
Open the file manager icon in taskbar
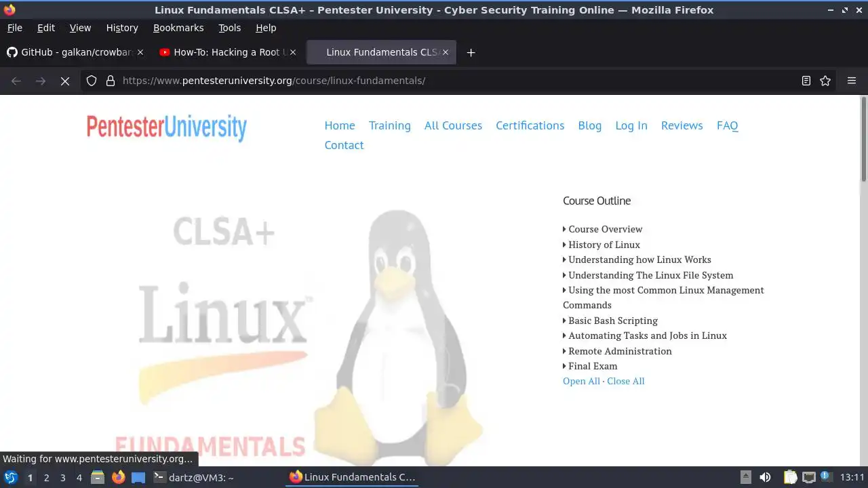tap(98, 477)
